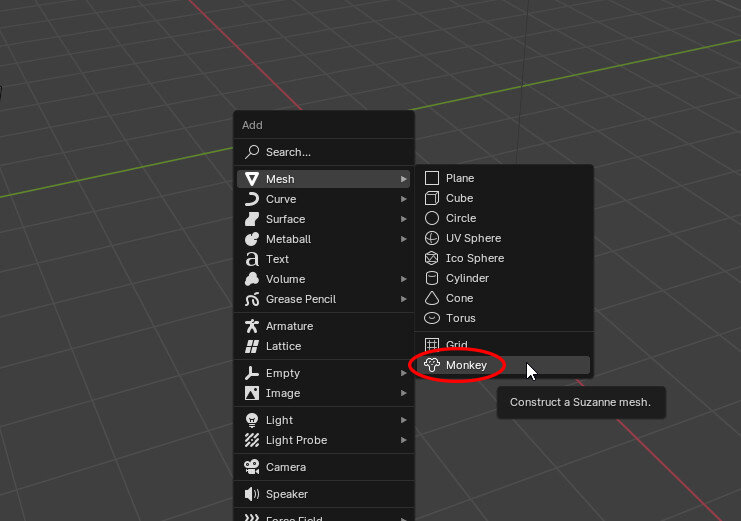
Task: Open the Curve submenu entry
Action: 324,199
